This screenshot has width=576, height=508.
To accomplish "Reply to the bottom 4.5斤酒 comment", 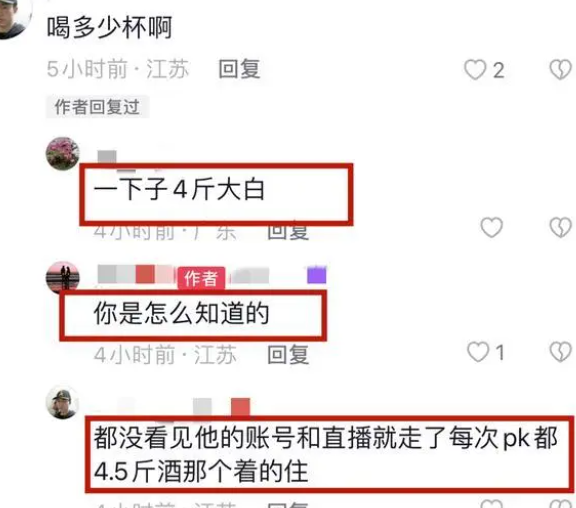I will pos(288,505).
